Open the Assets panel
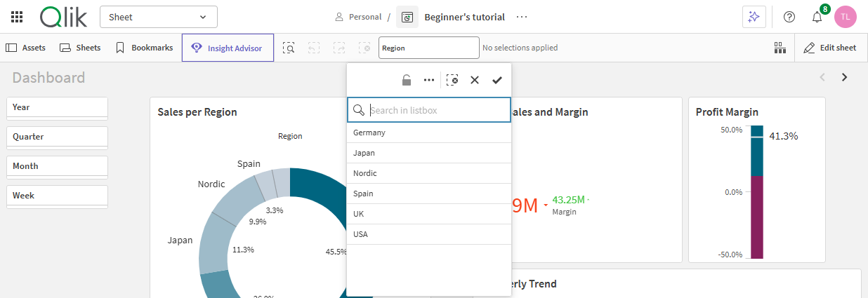 click(26, 48)
